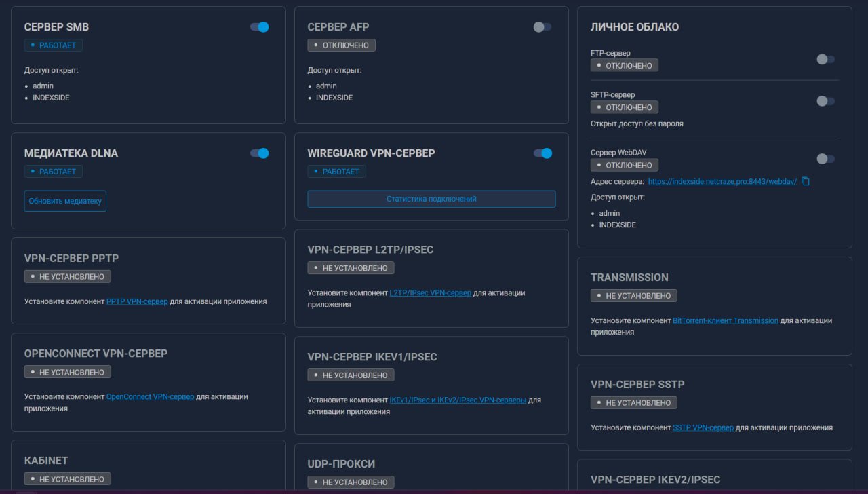The height and width of the screenshot is (494, 868).
Task: Turn off the SMB server switch
Action: (x=260, y=27)
